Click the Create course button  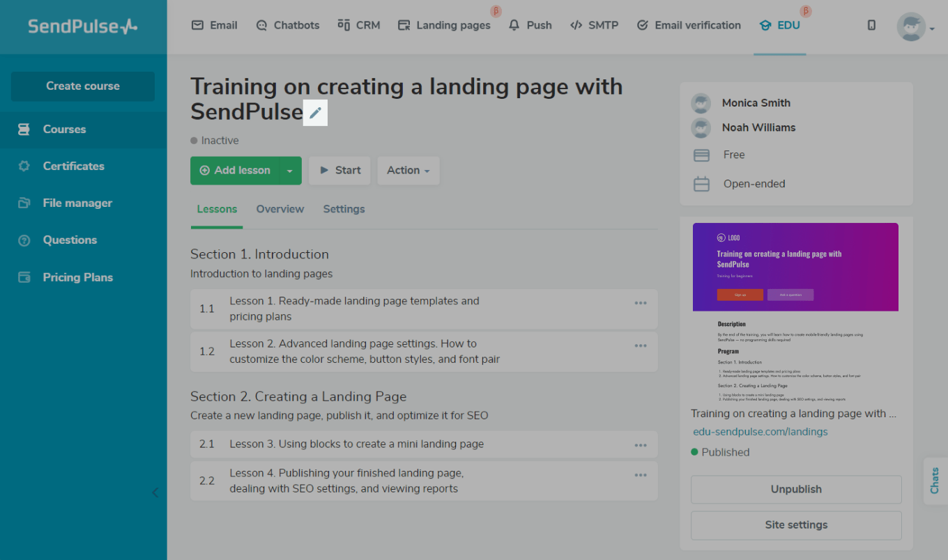pos(83,86)
